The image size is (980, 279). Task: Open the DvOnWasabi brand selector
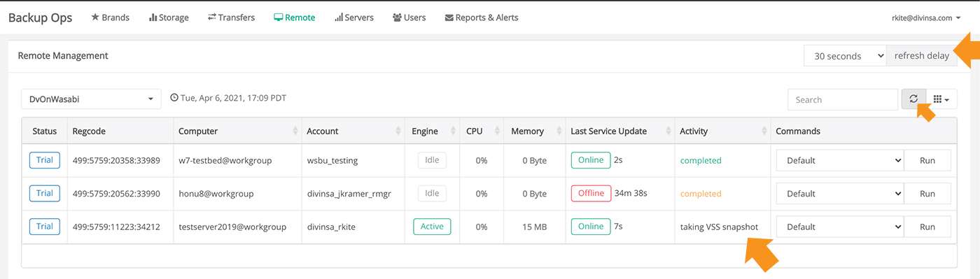[91, 99]
